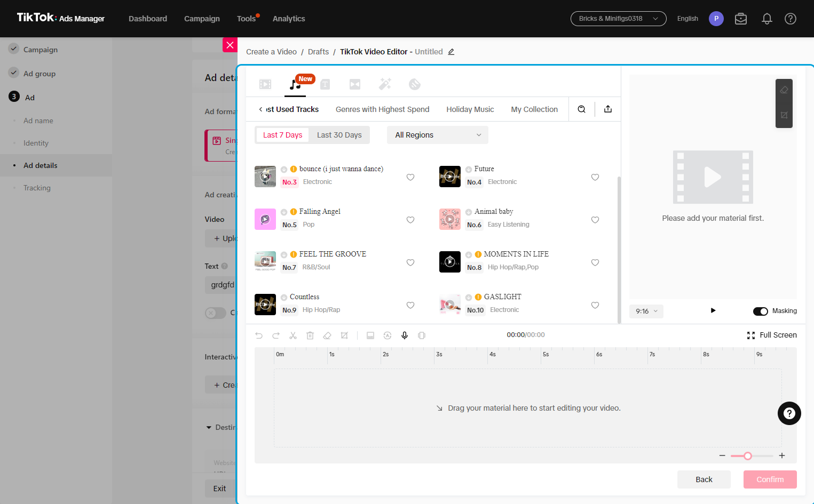This screenshot has width=814, height=504.
Task: Click the crop icon in the preview side panel
Action: coord(784,115)
